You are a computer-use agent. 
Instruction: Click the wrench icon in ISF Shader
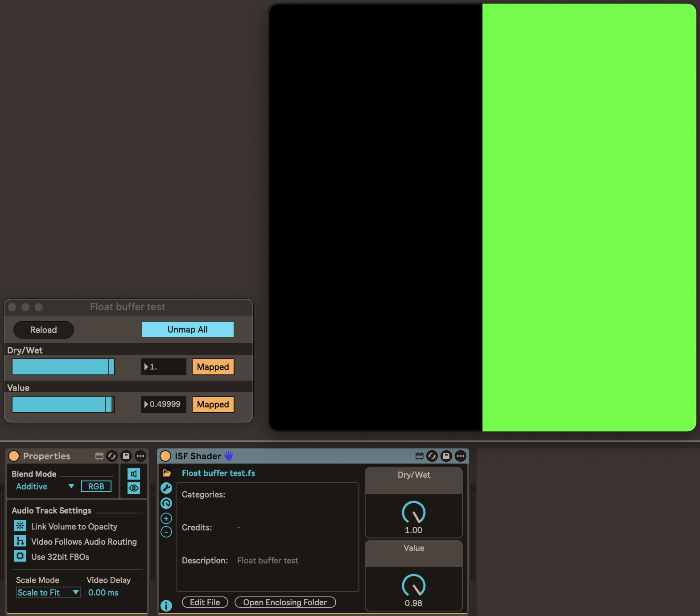click(166, 488)
